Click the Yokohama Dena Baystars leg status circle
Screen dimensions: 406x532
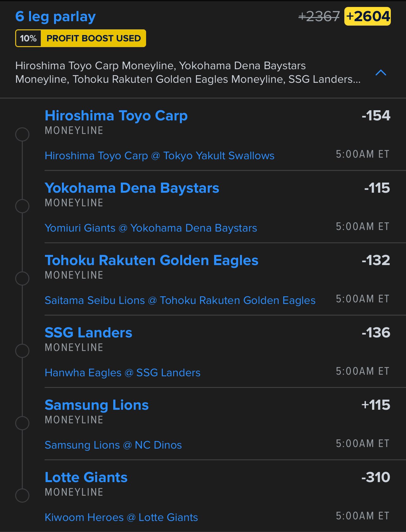point(22,206)
